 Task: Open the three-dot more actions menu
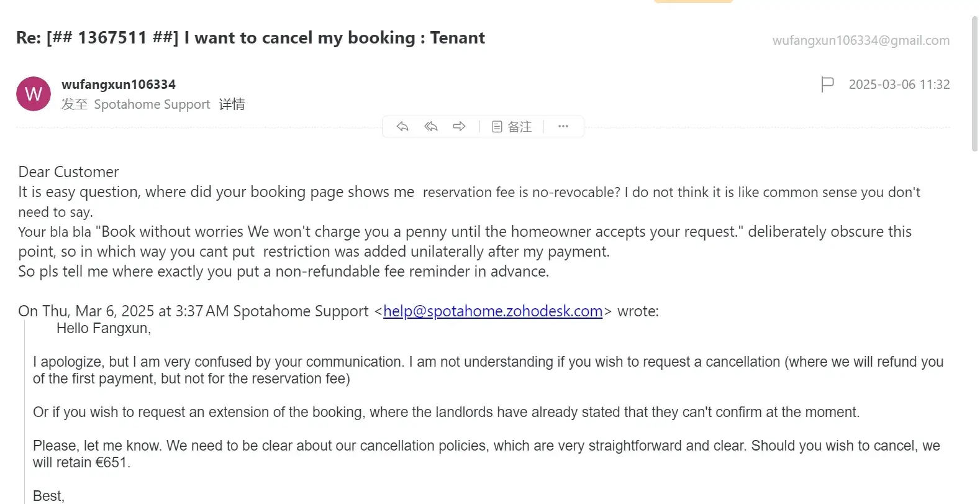pyautogui.click(x=563, y=127)
